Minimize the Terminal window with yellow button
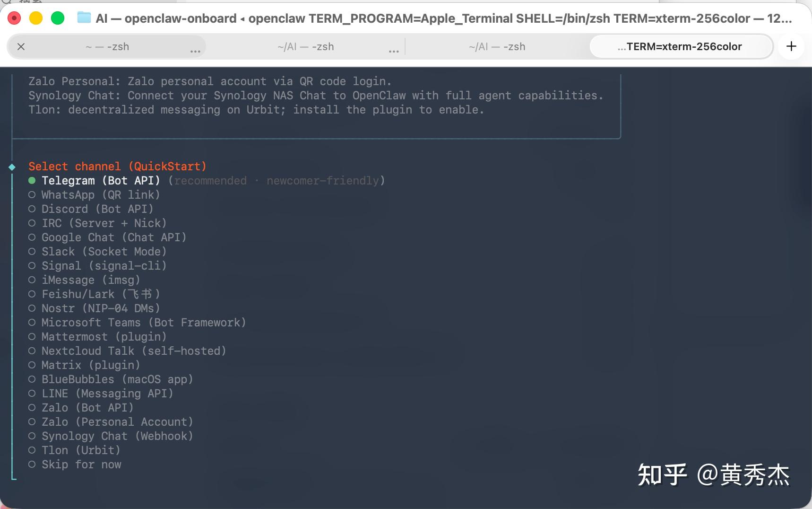This screenshot has width=812, height=509. [36, 18]
